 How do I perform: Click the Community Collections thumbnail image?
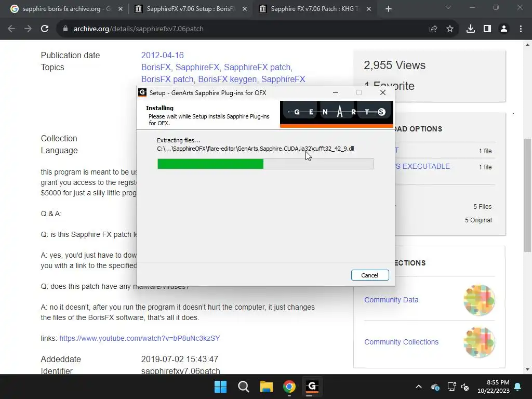pos(479,342)
